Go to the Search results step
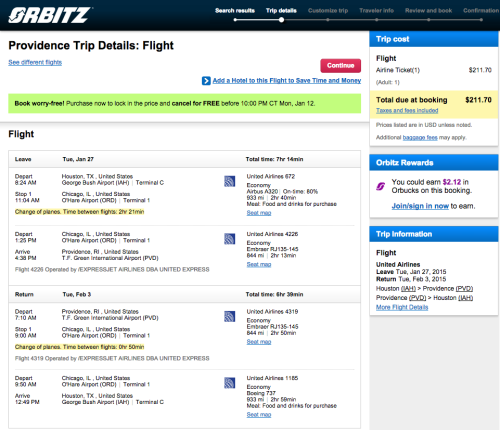Screen dimensions: 500x430 coord(235,11)
